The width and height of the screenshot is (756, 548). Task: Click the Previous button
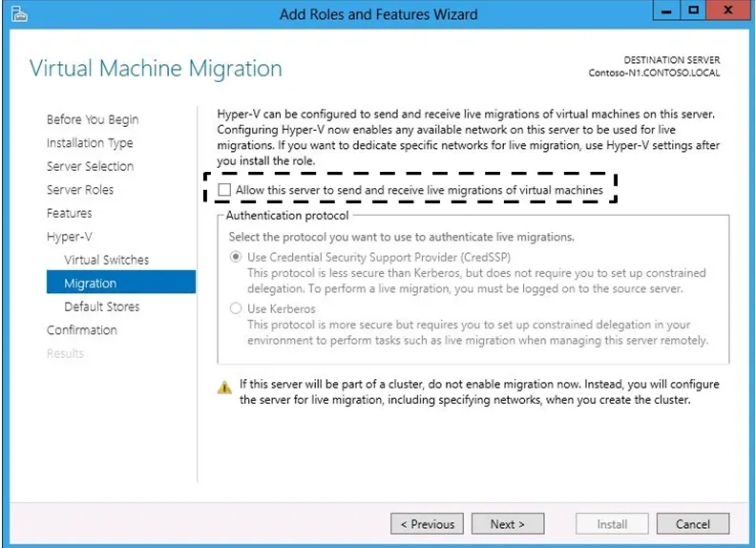(x=428, y=524)
